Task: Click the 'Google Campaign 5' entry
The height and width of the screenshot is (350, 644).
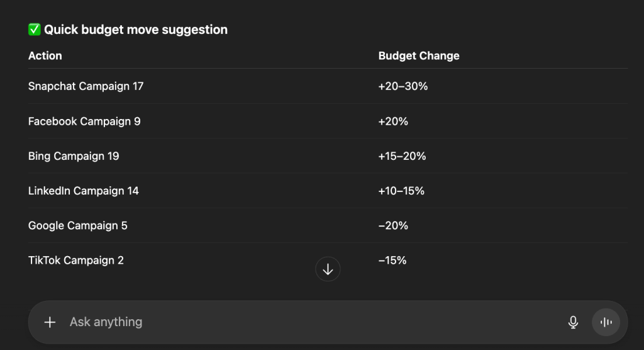Action: (78, 225)
